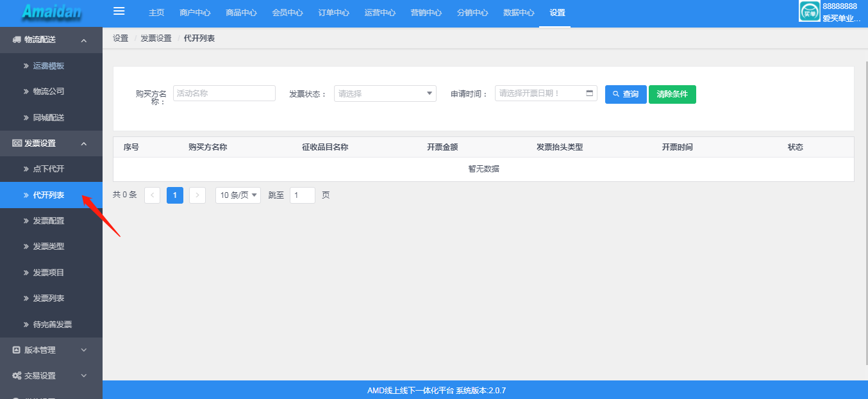
Task: Go to previous page arrow
Action: [153, 195]
